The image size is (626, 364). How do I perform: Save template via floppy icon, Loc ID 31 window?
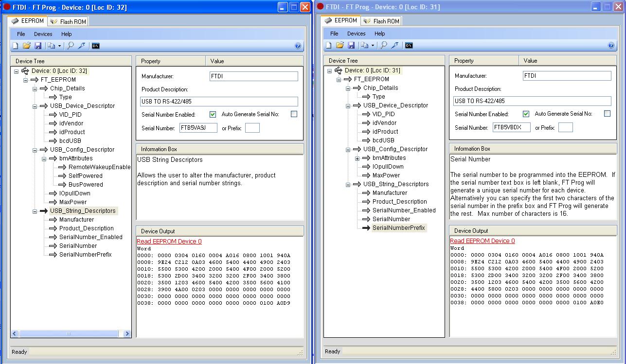(x=351, y=45)
